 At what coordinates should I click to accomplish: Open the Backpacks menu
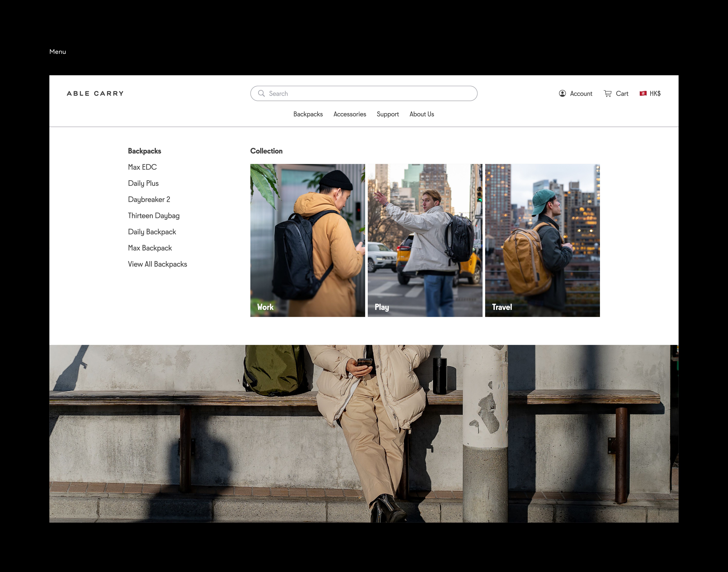coord(308,114)
